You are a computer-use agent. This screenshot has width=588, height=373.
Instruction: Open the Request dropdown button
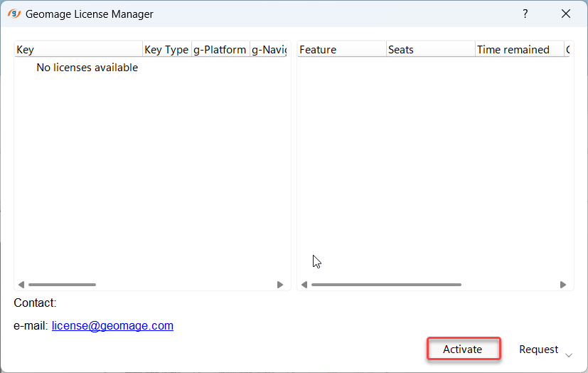pyautogui.click(x=545, y=350)
